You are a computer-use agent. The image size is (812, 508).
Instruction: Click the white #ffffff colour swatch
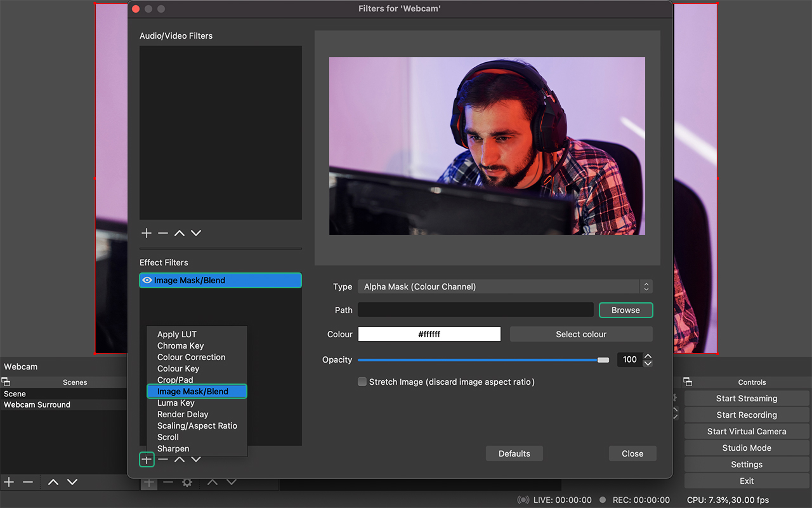pyautogui.click(x=429, y=334)
